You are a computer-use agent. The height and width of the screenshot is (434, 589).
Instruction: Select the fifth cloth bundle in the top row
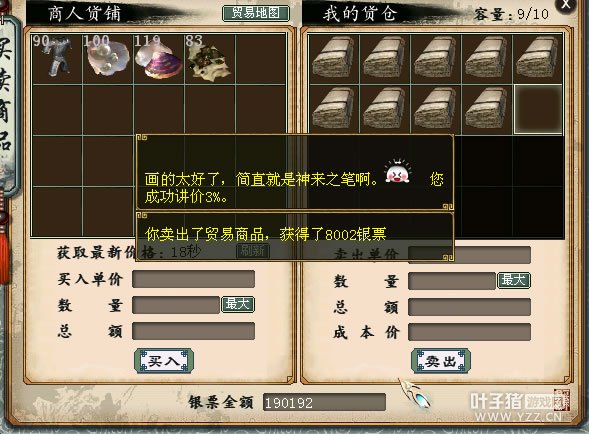(538, 59)
